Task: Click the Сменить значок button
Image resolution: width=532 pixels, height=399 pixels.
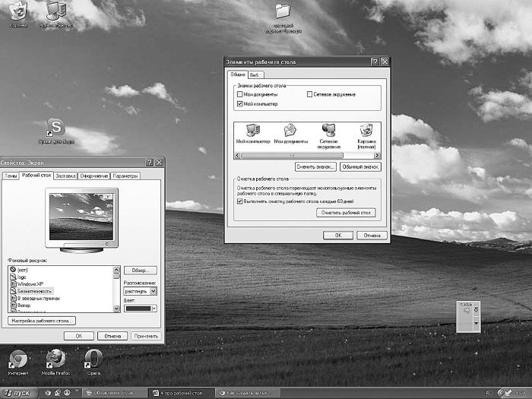Action: (x=315, y=166)
